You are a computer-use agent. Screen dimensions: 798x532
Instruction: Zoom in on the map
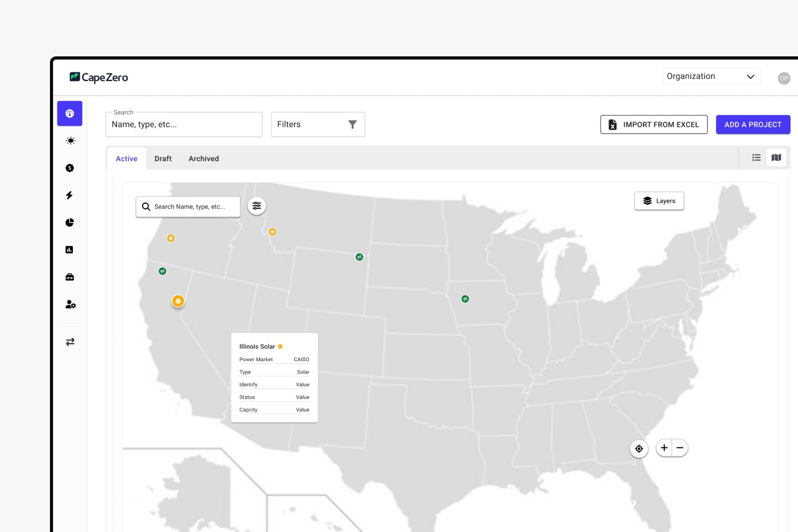pyautogui.click(x=664, y=448)
